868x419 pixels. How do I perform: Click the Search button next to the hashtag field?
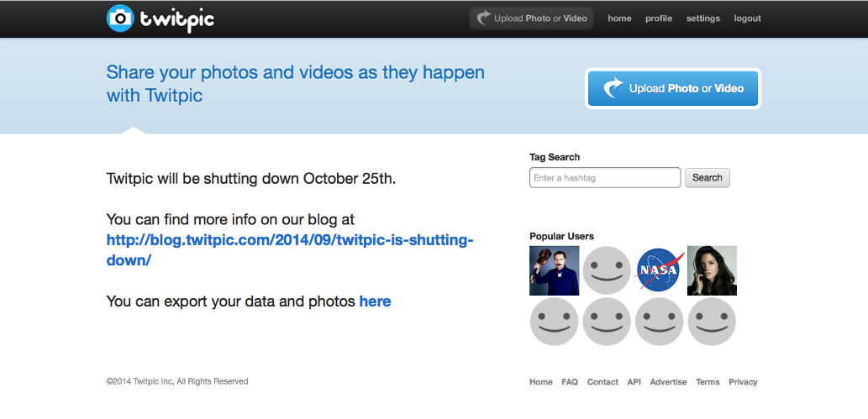pos(708,178)
